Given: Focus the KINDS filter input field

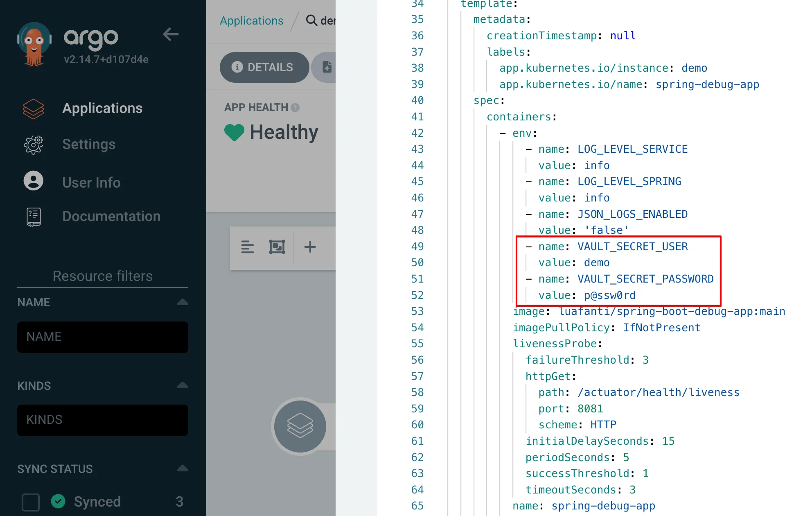Looking at the screenshot, I should click(103, 420).
